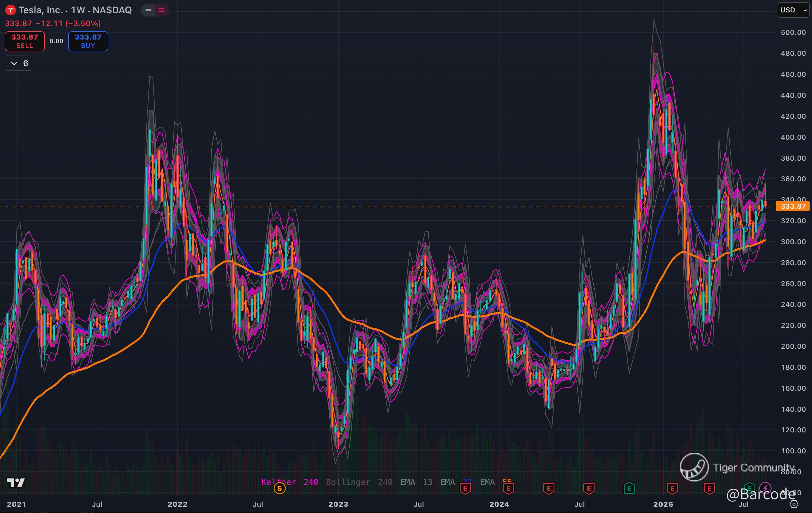Click the Tesla, Inc. symbol title

(40, 10)
